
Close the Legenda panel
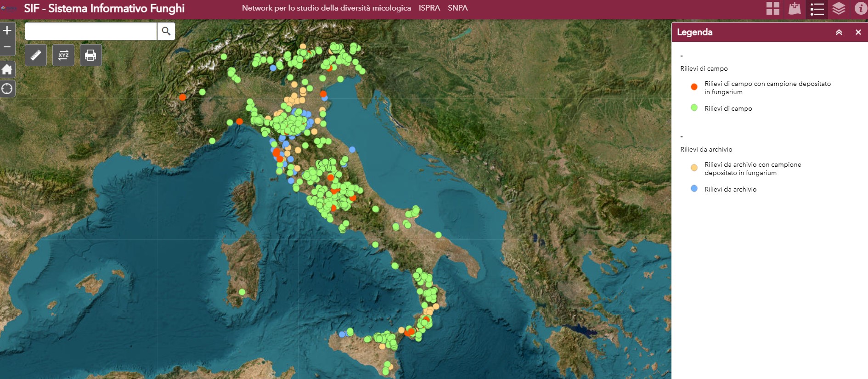click(858, 32)
